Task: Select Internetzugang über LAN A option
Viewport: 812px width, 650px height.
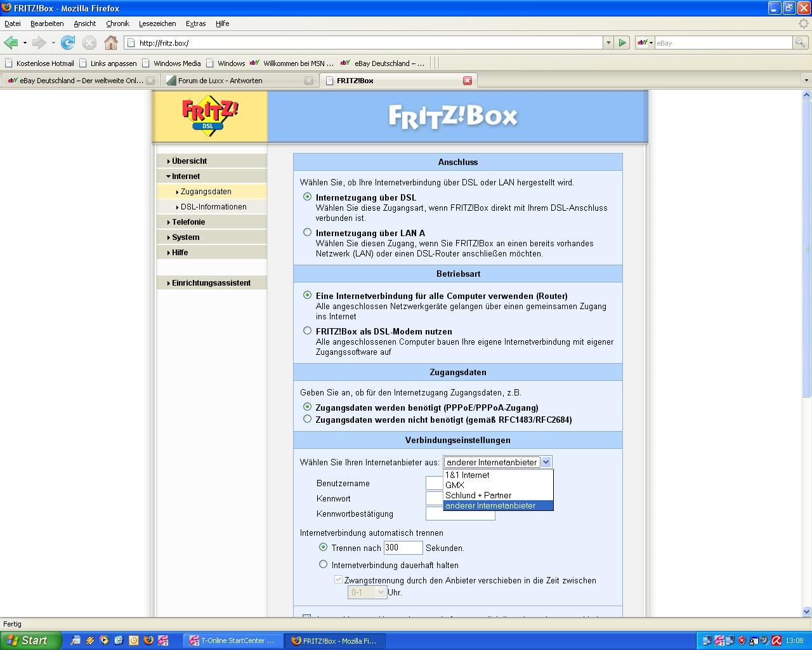Action: tap(308, 232)
